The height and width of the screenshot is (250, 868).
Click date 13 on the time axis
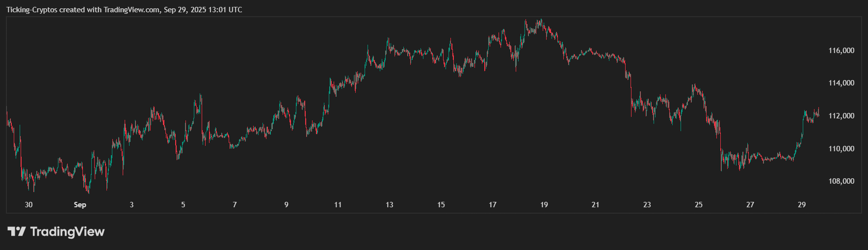pyautogui.click(x=389, y=205)
